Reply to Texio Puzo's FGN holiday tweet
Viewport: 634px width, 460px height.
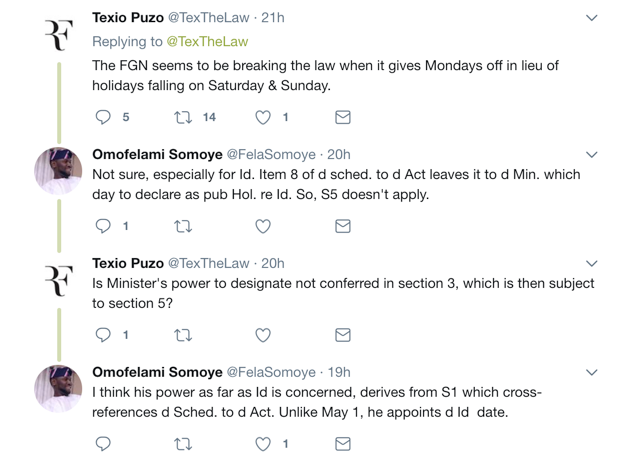coord(103,117)
